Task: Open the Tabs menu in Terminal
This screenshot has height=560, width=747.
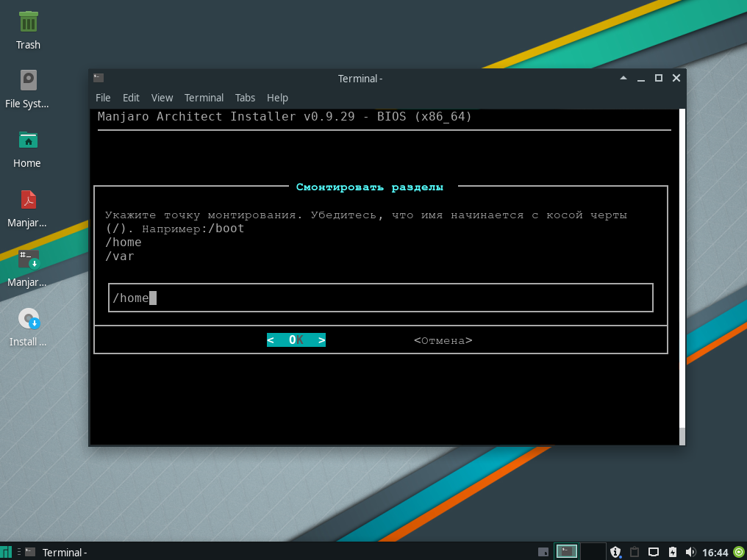Action: click(x=245, y=98)
